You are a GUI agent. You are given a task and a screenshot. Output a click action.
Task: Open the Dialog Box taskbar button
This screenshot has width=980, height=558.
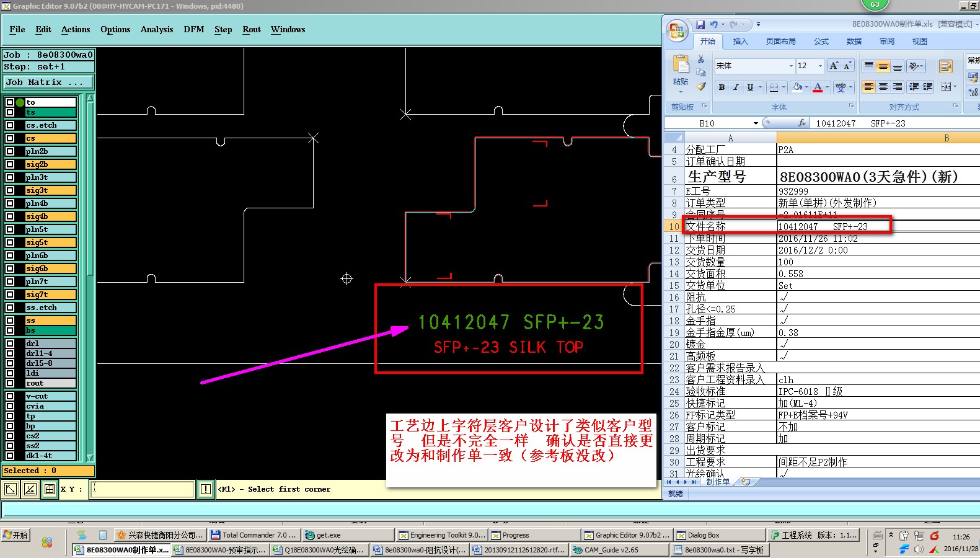pos(719,535)
